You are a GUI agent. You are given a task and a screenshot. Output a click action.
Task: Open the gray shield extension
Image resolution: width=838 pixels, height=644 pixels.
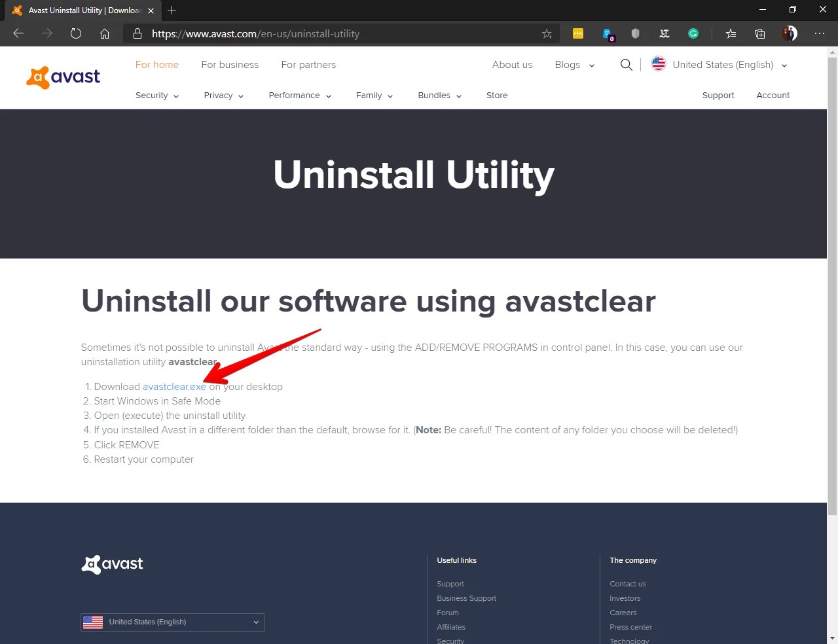pyautogui.click(x=635, y=33)
